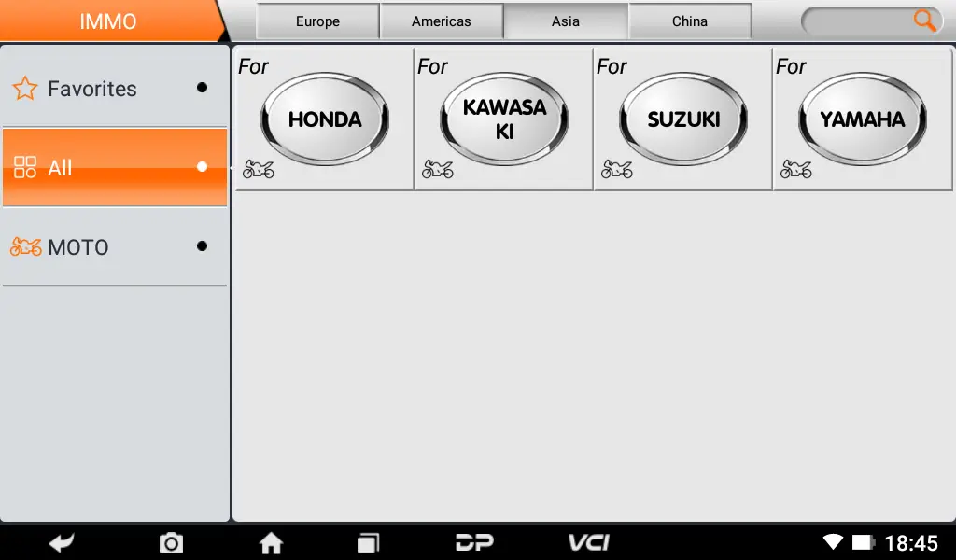Image resolution: width=956 pixels, height=560 pixels.
Task: Select the All category in sidebar
Action: 115,167
